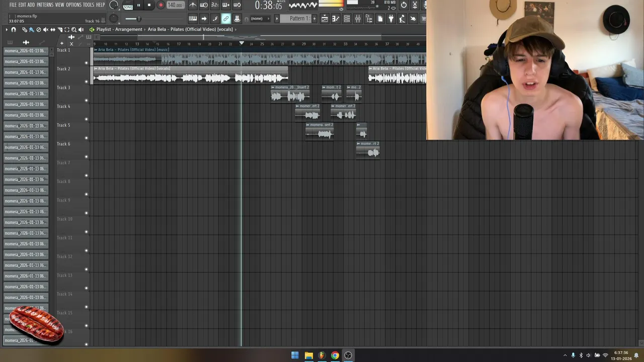The height and width of the screenshot is (362, 644).
Task: Open the Mixer view button
Action: (358, 19)
